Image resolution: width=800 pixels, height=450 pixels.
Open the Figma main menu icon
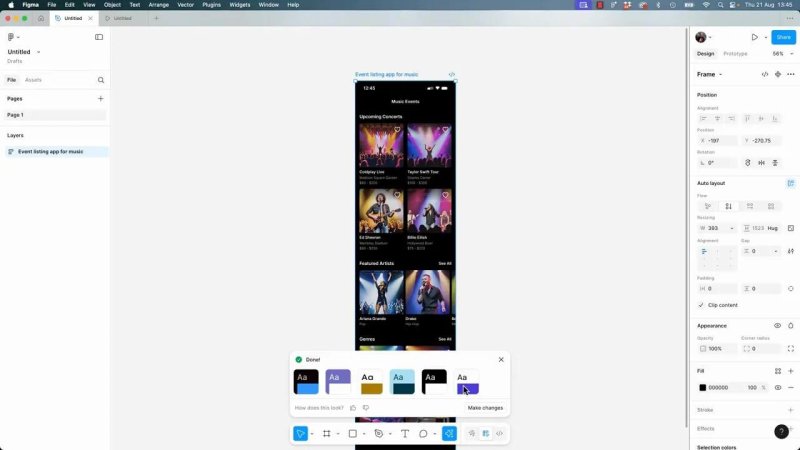coord(11,37)
